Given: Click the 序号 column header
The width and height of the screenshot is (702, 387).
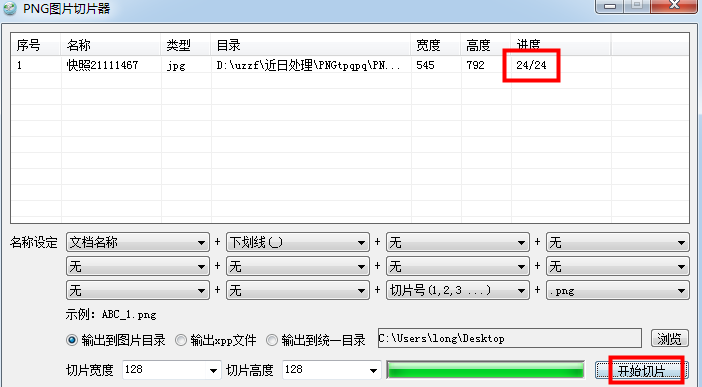Looking at the screenshot, I should [x=36, y=45].
